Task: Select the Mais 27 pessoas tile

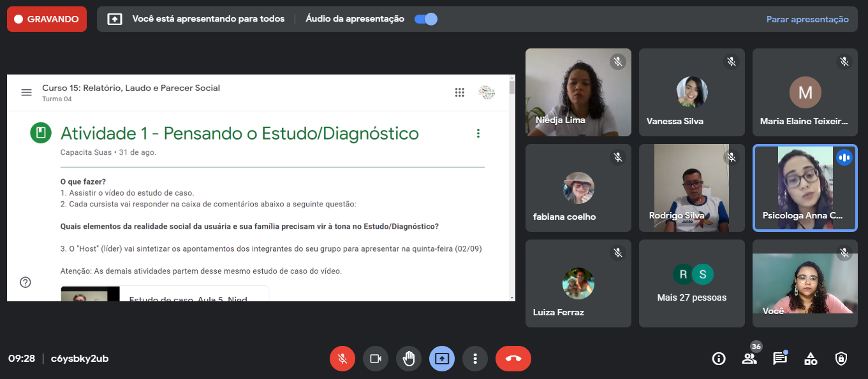Action: pyautogui.click(x=692, y=283)
